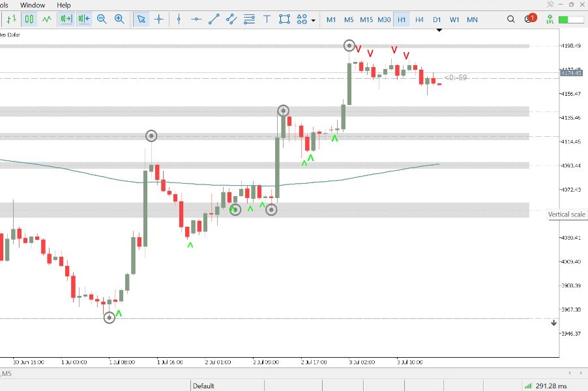
Task: Toggle chart auto scroll to latest bar
Action: click(x=66, y=19)
